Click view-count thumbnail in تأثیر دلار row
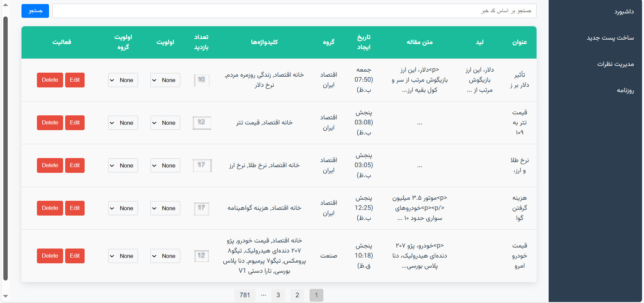The width and height of the screenshot is (644, 303). pyautogui.click(x=202, y=80)
